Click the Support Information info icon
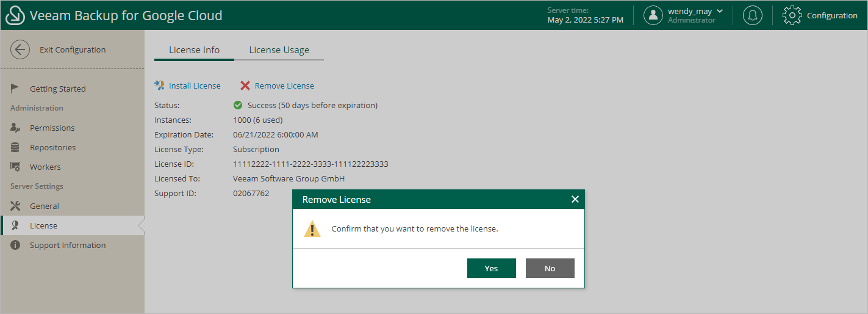Viewport: 868px width, 314px height. 16,245
